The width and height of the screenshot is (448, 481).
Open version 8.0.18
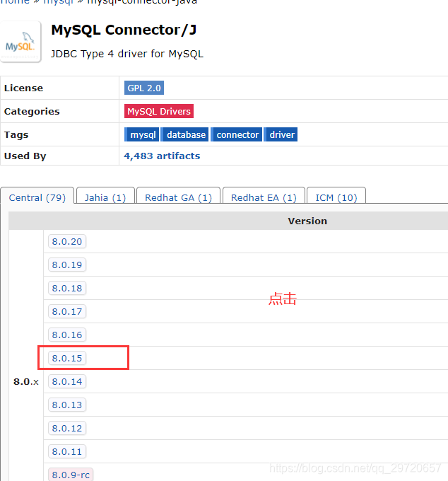tap(67, 288)
